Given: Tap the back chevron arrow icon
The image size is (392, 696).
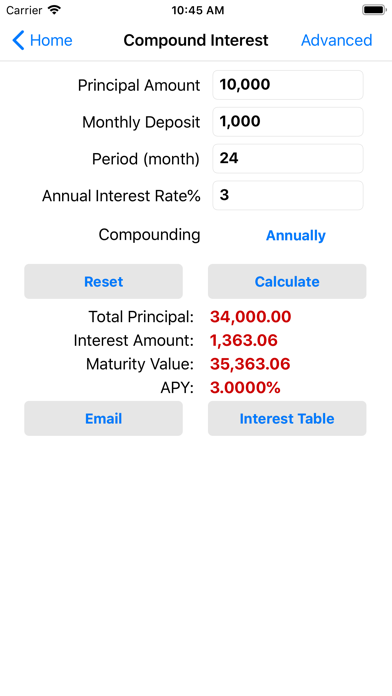Looking at the screenshot, I should pos(18,40).
